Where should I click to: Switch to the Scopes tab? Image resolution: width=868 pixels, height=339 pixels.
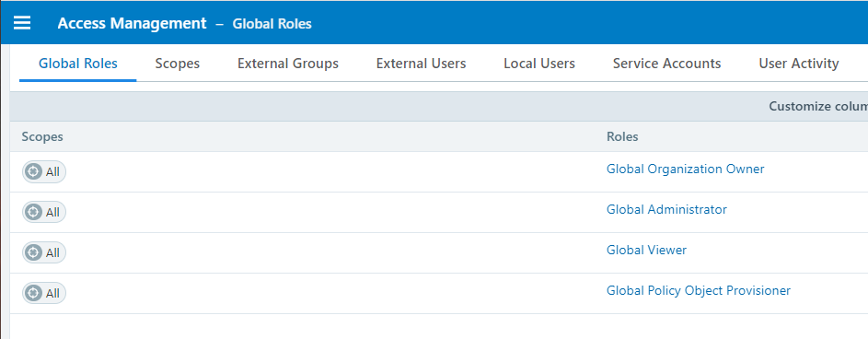[x=177, y=64]
